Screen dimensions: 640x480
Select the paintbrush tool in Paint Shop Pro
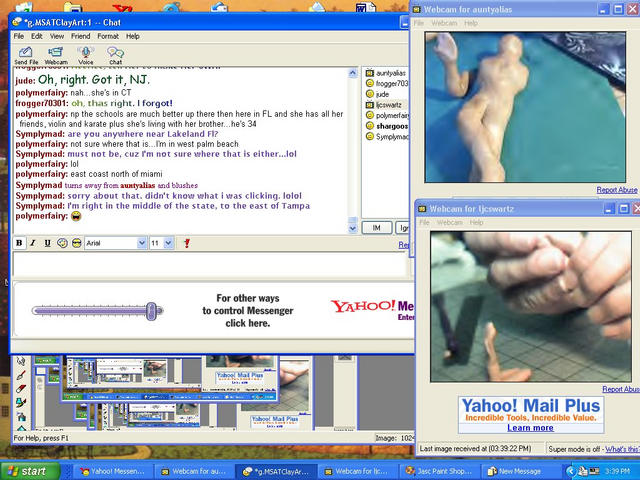(21, 374)
